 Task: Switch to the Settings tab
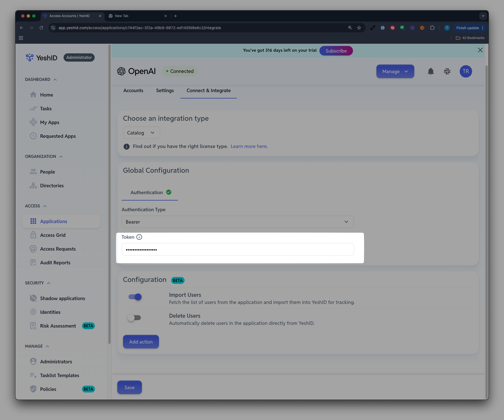pos(165,91)
